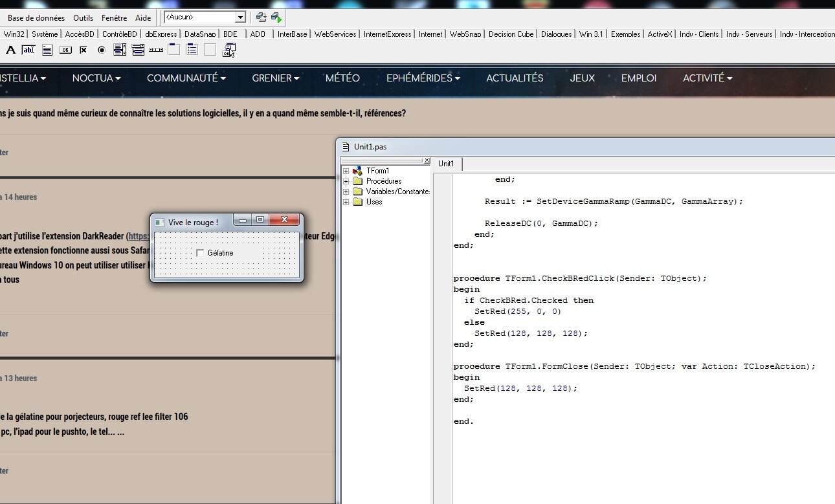
Task: Open the <Aucun> desktop combo box
Action: pos(240,17)
